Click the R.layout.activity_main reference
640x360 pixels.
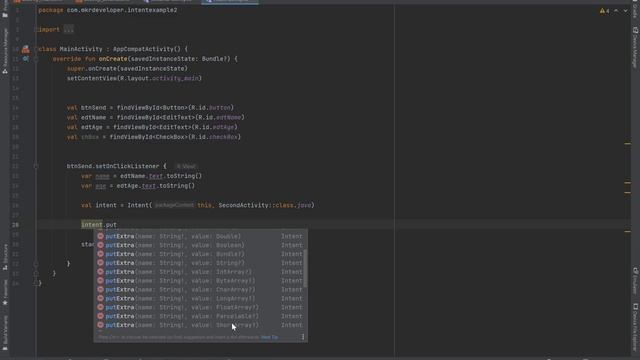(x=158, y=78)
